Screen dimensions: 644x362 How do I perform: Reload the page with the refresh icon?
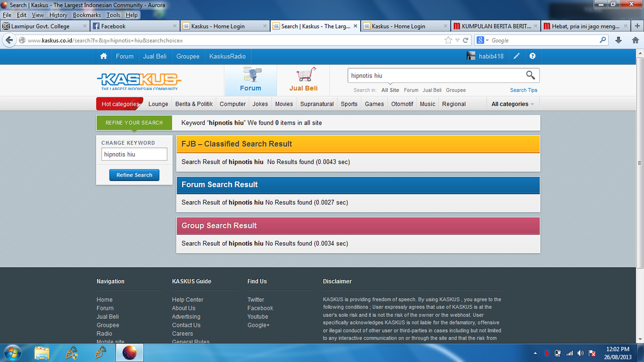coord(466,40)
